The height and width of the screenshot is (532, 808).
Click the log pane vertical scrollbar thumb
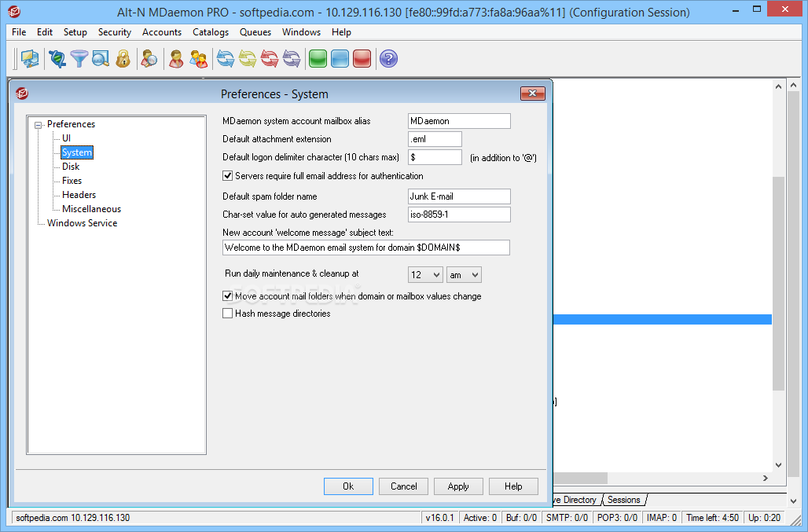[779, 283]
